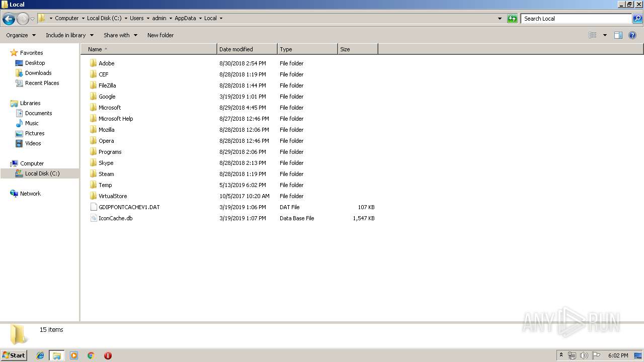Launch Windows Media Player from taskbar
The width and height of the screenshot is (644, 362).
[x=74, y=355]
